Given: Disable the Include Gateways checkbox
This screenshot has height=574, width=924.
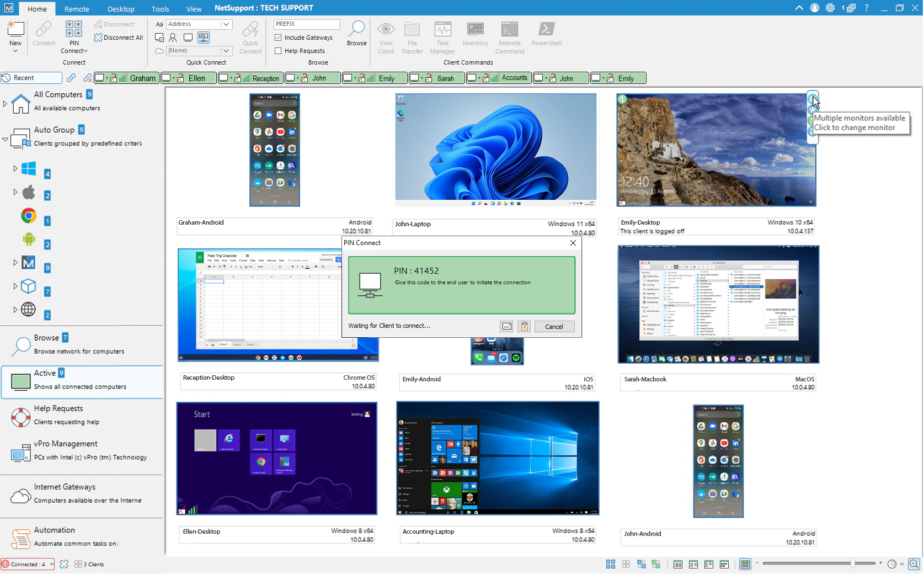Looking at the screenshot, I should [x=278, y=37].
